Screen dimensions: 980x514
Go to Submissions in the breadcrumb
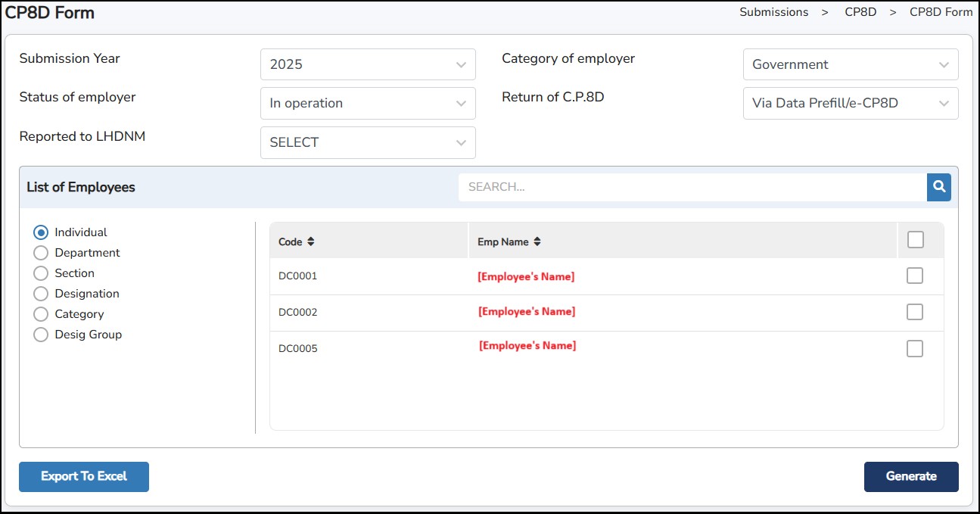coord(773,12)
